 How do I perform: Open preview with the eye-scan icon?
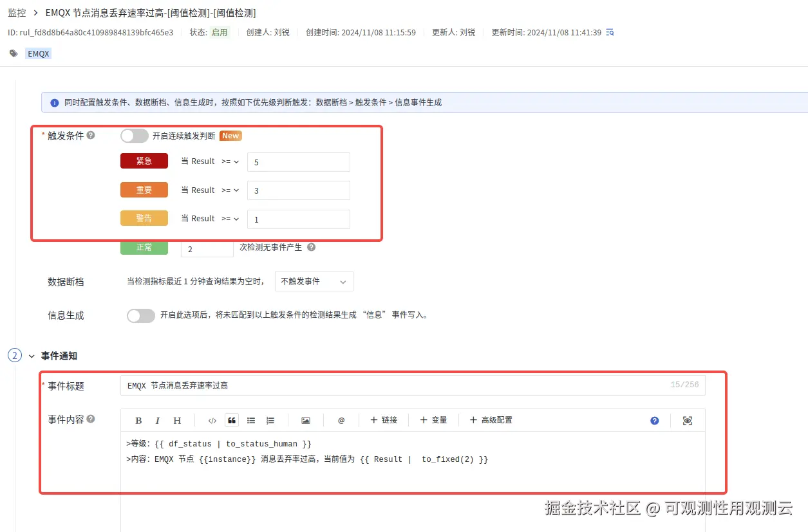point(688,421)
